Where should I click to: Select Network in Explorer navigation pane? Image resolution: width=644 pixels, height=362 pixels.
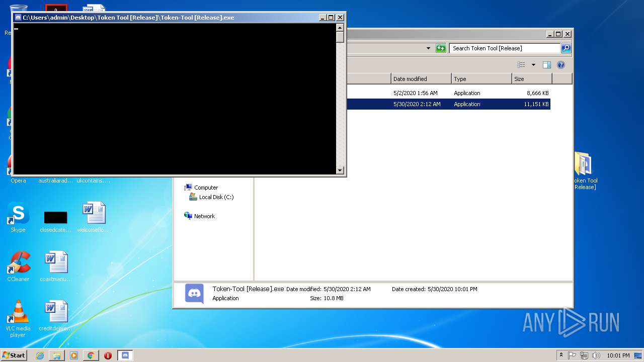click(200, 216)
